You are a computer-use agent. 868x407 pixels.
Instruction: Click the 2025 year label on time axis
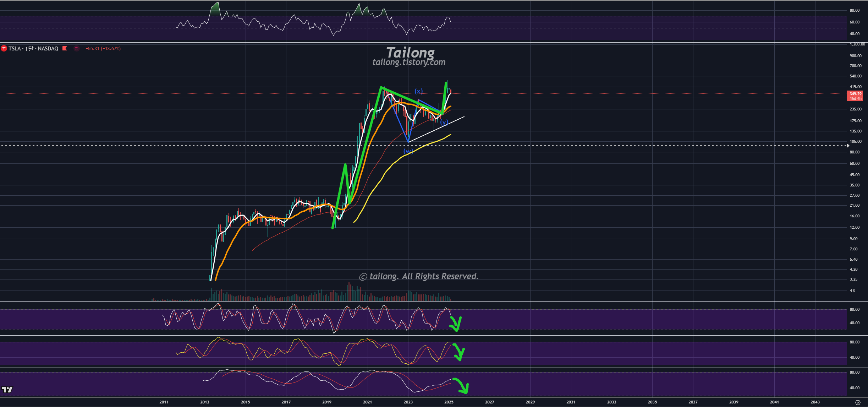pyautogui.click(x=449, y=402)
